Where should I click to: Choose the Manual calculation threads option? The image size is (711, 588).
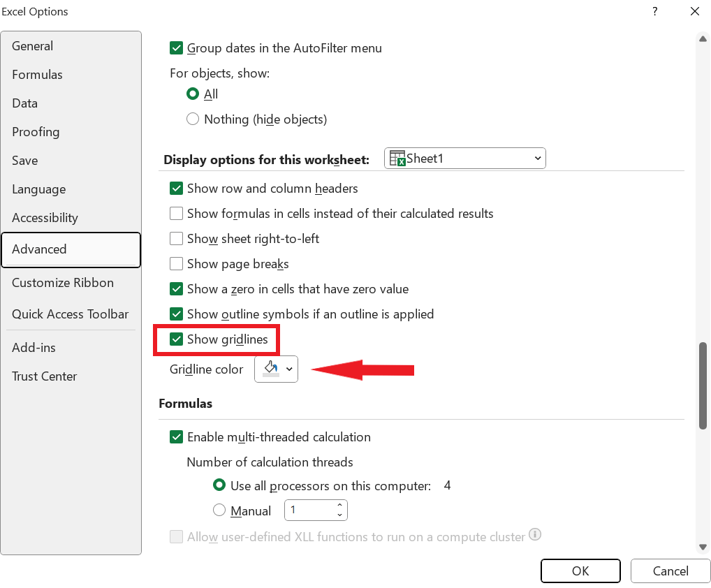(x=219, y=510)
